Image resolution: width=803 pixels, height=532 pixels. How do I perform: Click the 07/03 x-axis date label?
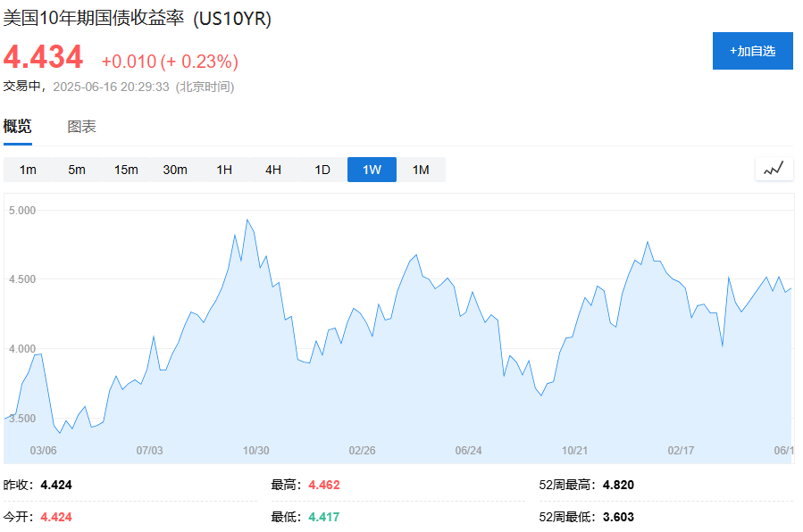[x=149, y=451]
